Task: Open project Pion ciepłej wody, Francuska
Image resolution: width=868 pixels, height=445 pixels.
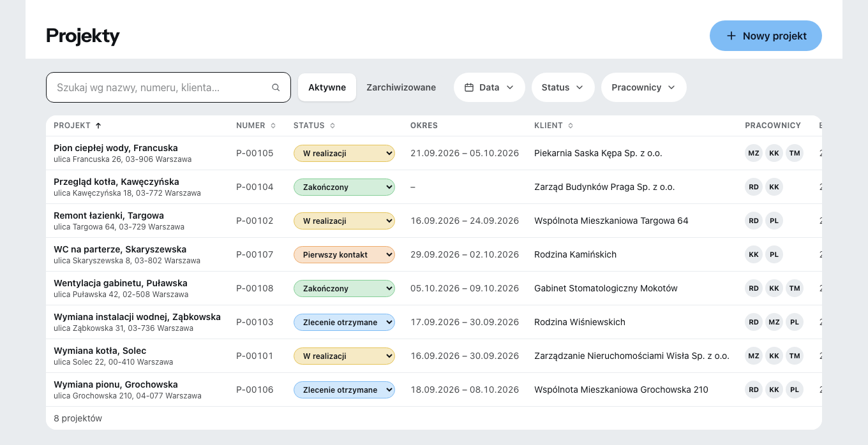Action: pos(116,148)
